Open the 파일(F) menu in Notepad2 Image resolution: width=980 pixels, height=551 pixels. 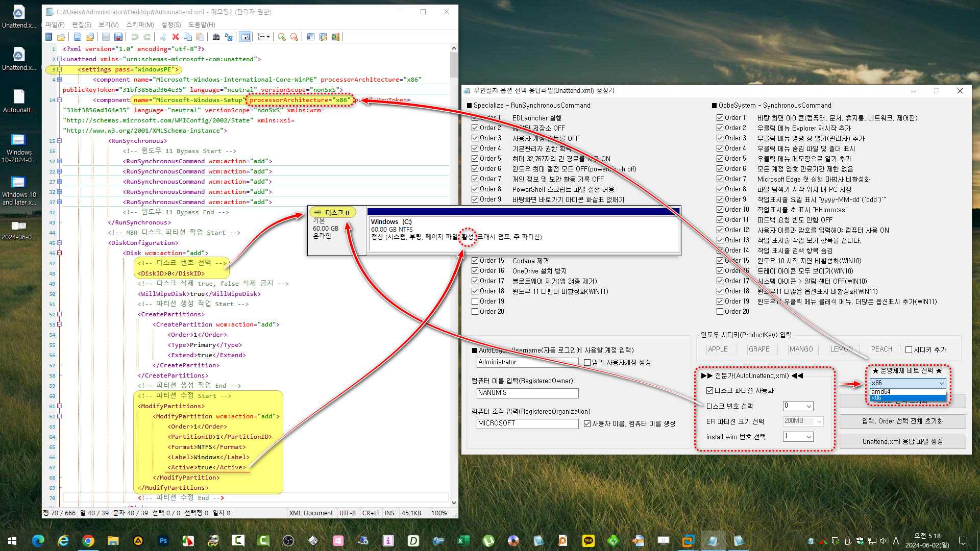click(55, 24)
